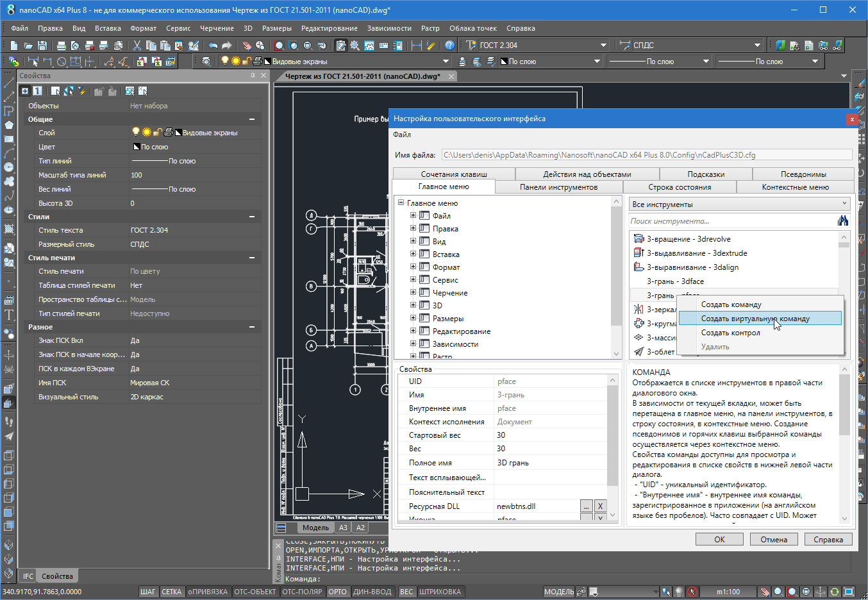Toggle ВЕС lineweight display
Image resolution: width=868 pixels, height=600 pixels.
tap(406, 592)
